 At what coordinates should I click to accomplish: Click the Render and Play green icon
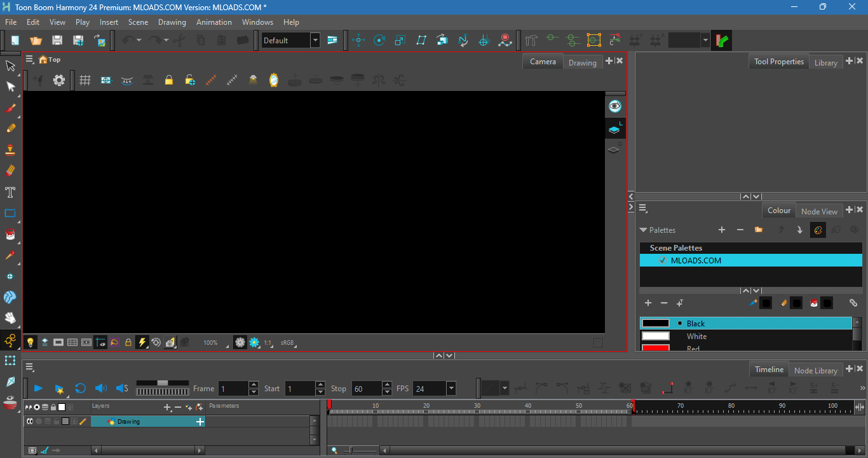[721, 40]
